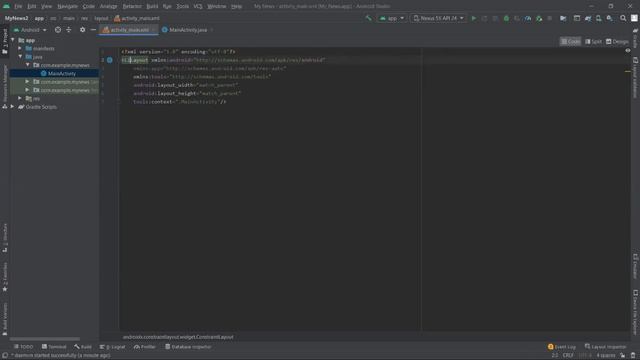The width and height of the screenshot is (640, 360).
Task: Click the 4 spaces indent indicator
Action: pos(606,356)
